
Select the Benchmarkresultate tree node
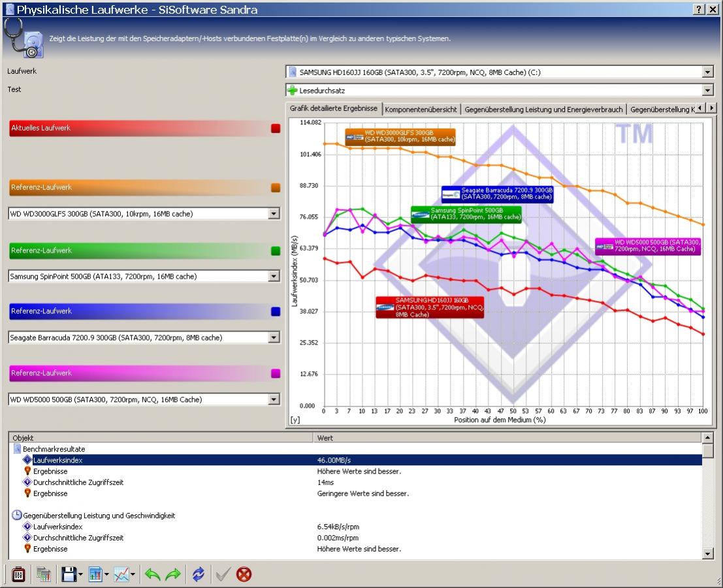coord(54,449)
